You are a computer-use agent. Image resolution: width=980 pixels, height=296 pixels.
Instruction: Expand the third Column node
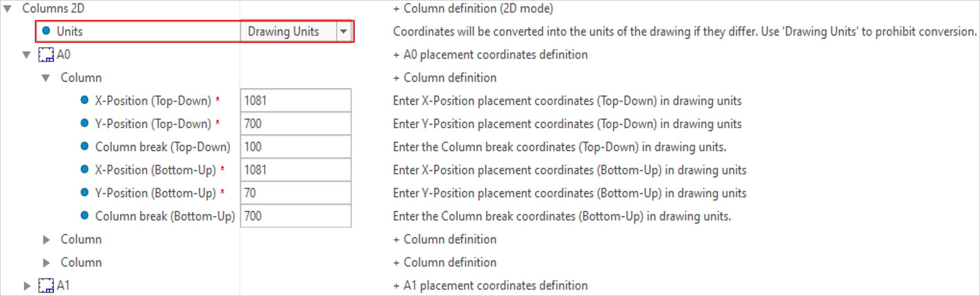pyautogui.click(x=46, y=263)
